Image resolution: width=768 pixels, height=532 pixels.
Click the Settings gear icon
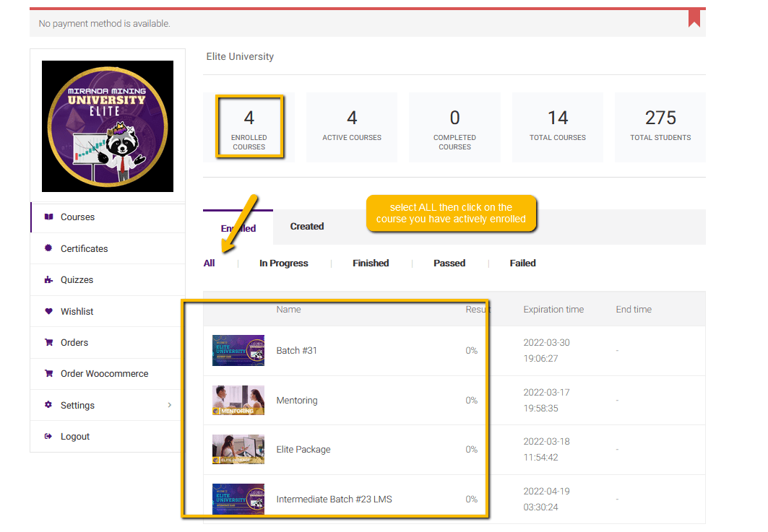48,405
